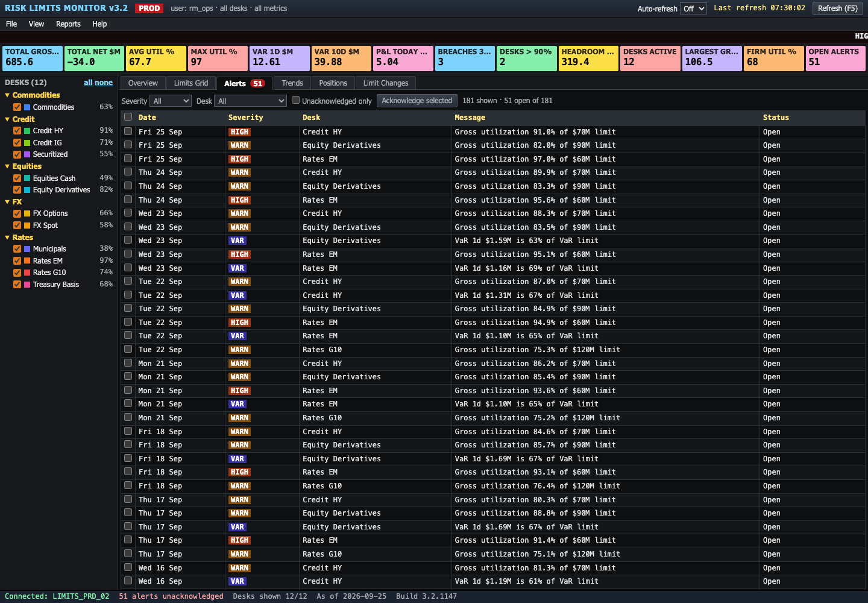Open the Desk filter dropdown
This screenshot has height=603, width=868.
click(x=250, y=101)
